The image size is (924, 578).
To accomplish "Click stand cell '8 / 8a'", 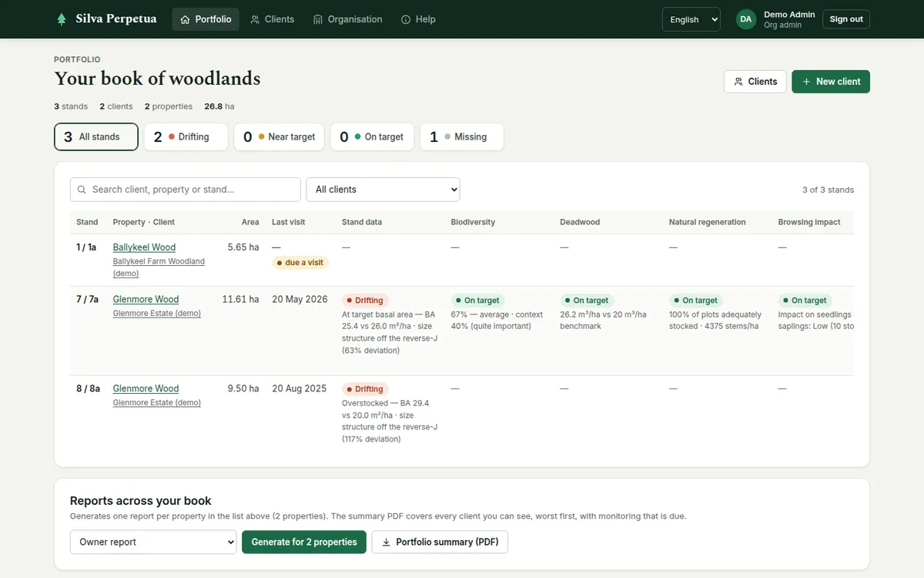I will pyautogui.click(x=88, y=388).
